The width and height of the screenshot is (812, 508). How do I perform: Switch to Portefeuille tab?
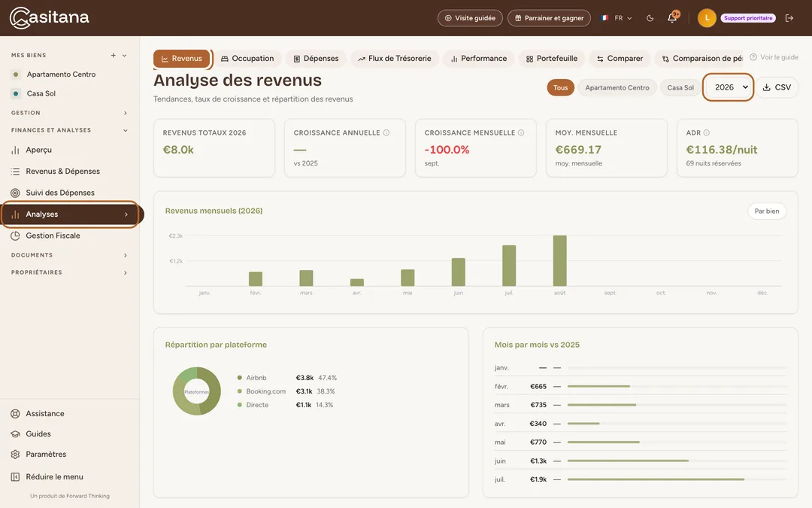click(x=552, y=59)
